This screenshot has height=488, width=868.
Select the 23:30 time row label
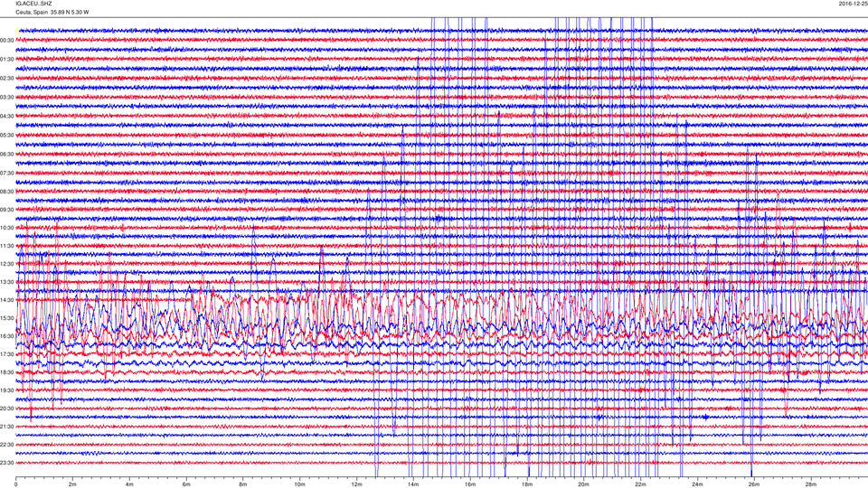[7, 463]
